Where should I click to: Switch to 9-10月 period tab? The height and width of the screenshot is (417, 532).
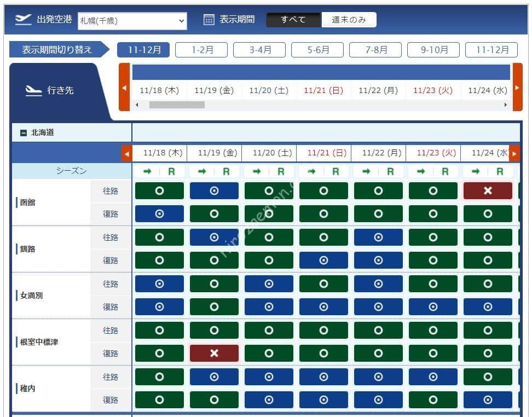[x=433, y=50]
